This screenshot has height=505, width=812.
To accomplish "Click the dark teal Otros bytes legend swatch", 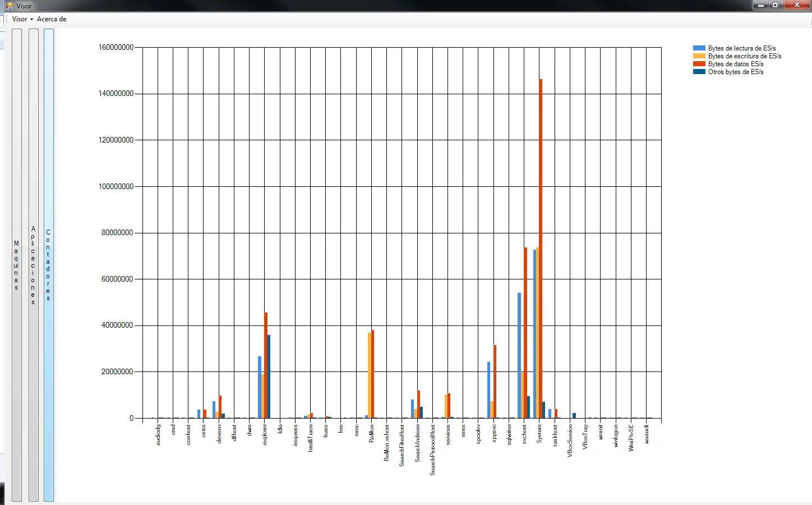I will click(699, 72).
